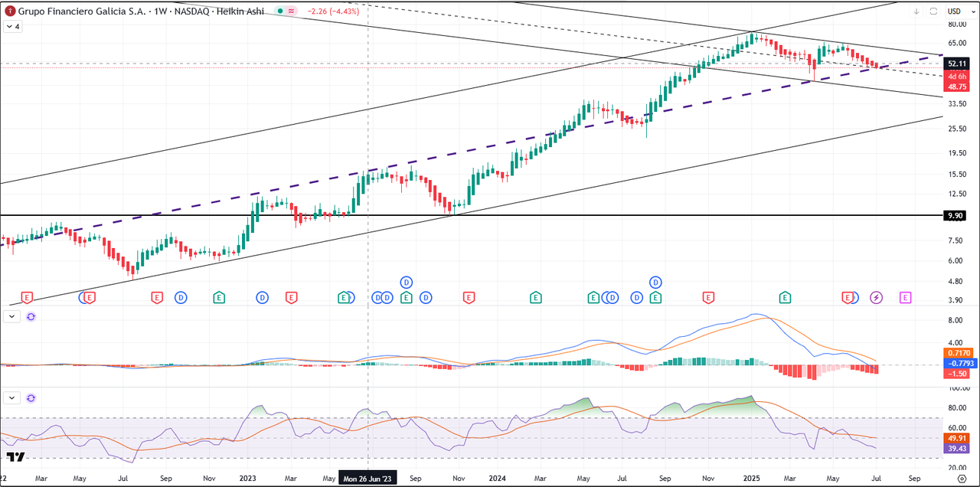Open the Grupo Financiero Galicia S.A. symbol title
This screenshot has height=487, width=980.
pos(80,11)
